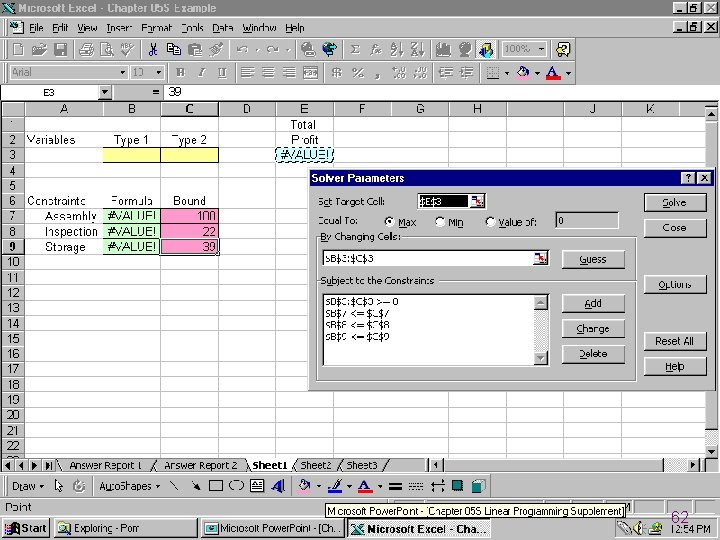Click the Sort Descending icon

click(417, 49)
